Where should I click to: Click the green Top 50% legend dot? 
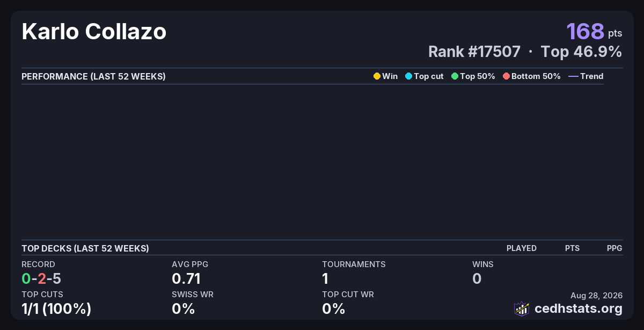[x=455, y=76]
